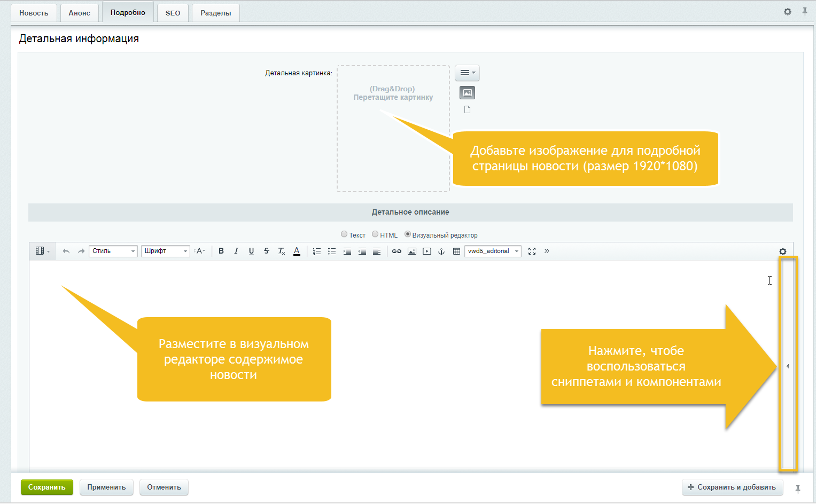
Task: Open text alignment options
Action: point(377,251)
